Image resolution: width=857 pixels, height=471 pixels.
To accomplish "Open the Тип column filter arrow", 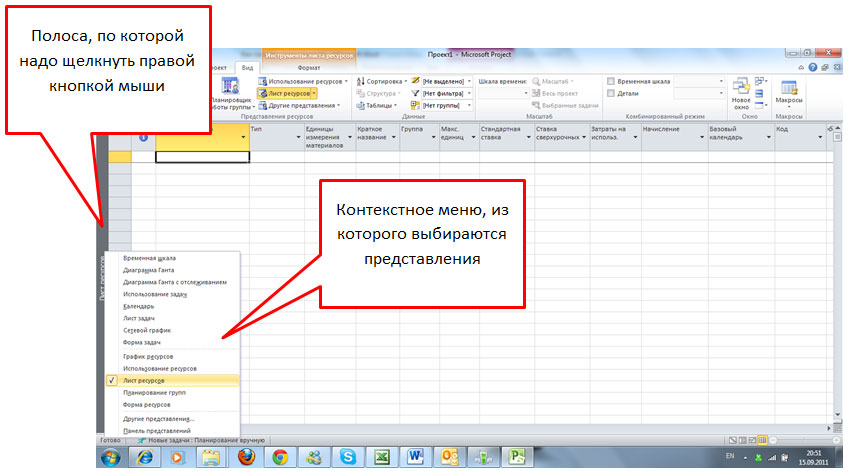I will (x=298, y=137).
